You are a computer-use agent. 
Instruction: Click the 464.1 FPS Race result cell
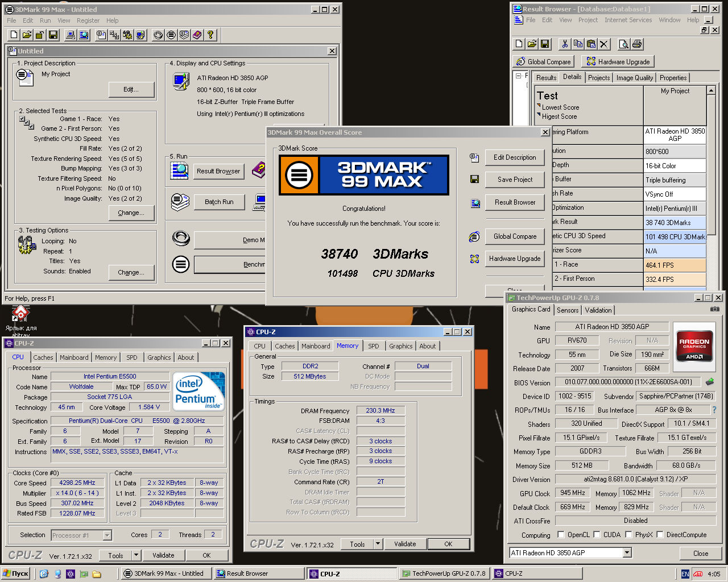click(x=675, y=265)
